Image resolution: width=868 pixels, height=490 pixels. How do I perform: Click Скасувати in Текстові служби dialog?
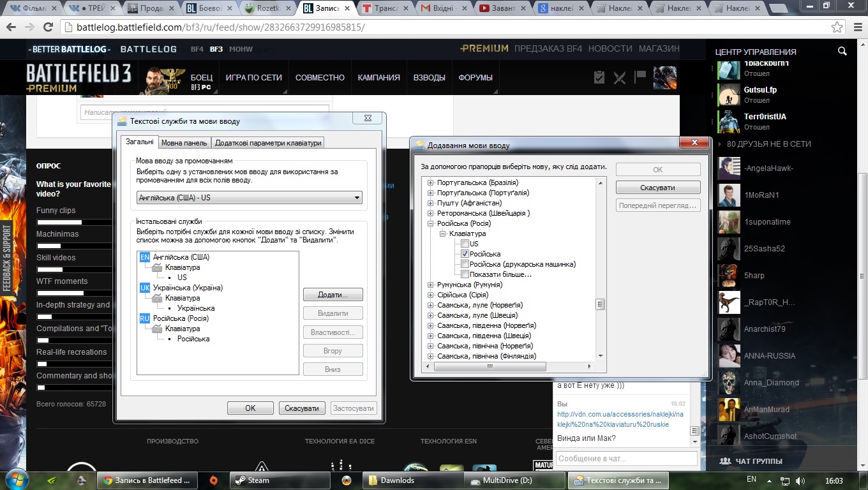[x=302, y=408]
